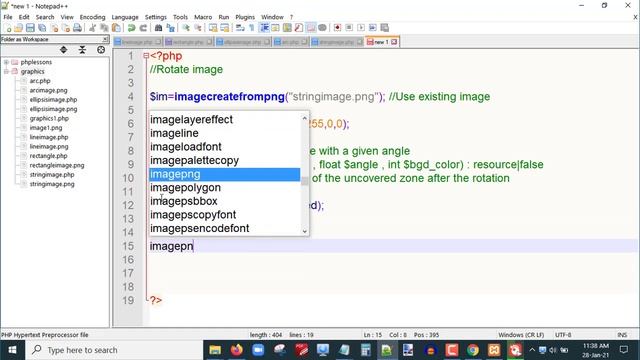Click Fold all icon in workspace panel
Screen dimensions: 640x360
point(82,50)
